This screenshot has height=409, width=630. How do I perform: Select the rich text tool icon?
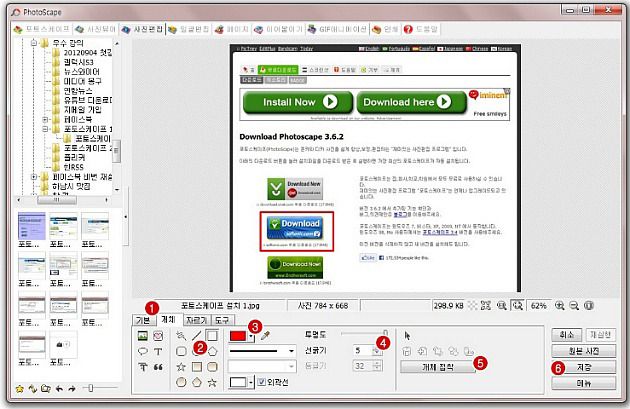[x=142, y=367]
